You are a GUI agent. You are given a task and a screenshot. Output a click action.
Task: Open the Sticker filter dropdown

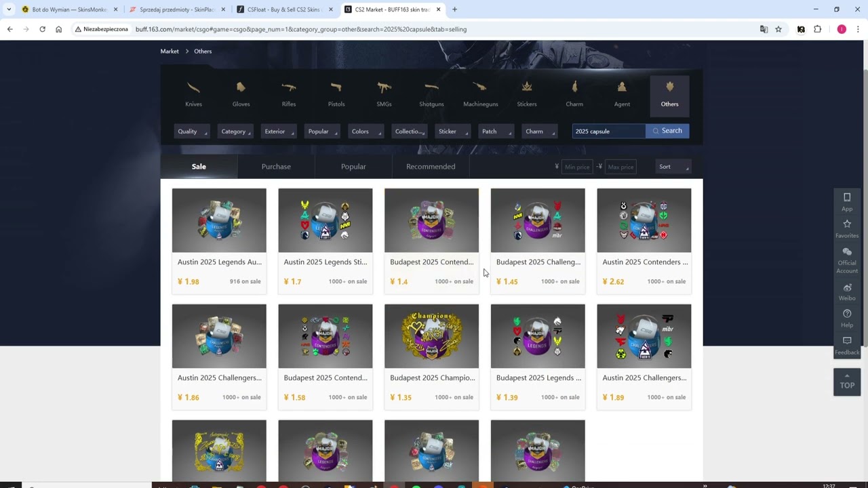(x=452, y=131)
